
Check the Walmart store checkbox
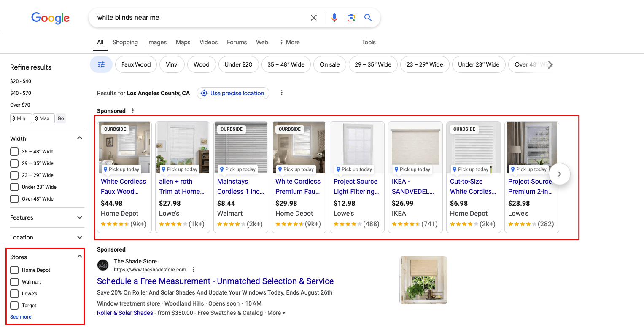point(14,281)
